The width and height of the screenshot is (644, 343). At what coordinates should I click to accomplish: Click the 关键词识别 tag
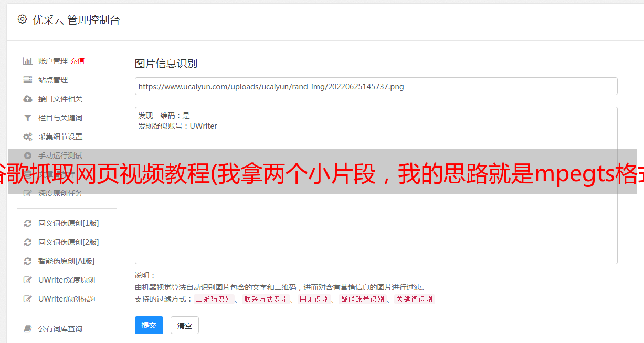pos(414,299)
